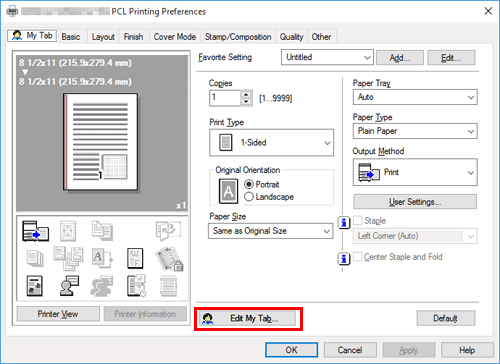Click the printer icon in the title bar
The width and height of the screenshot is (500, 364).
click(12, 11)
